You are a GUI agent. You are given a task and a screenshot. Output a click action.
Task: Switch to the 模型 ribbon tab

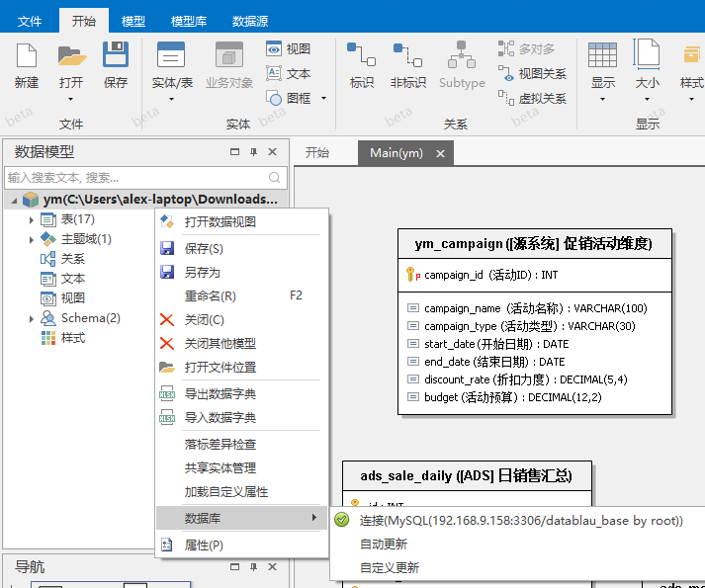133,21
